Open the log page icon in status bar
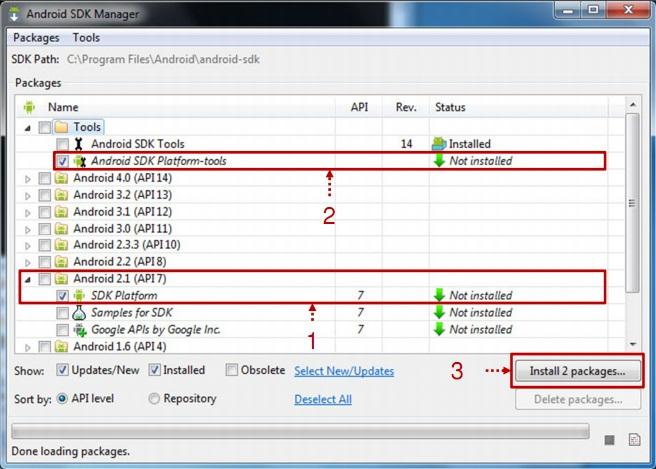Viewport: 656px width, 469px height. click(635, 440)
